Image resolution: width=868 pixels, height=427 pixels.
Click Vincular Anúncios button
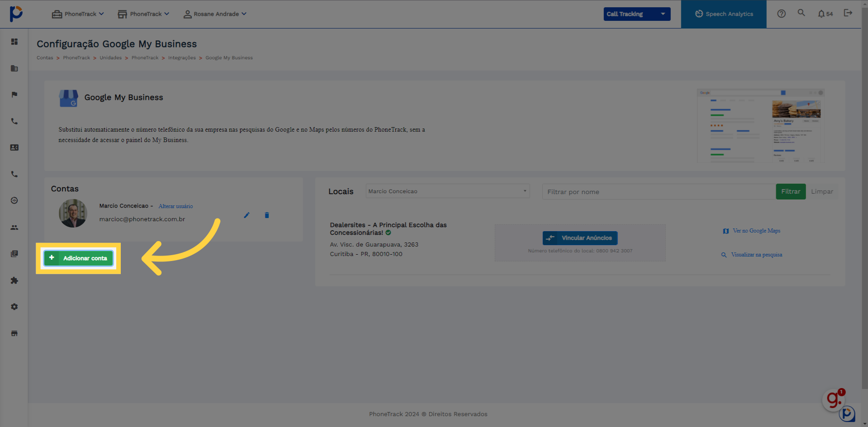click(580, 238)
